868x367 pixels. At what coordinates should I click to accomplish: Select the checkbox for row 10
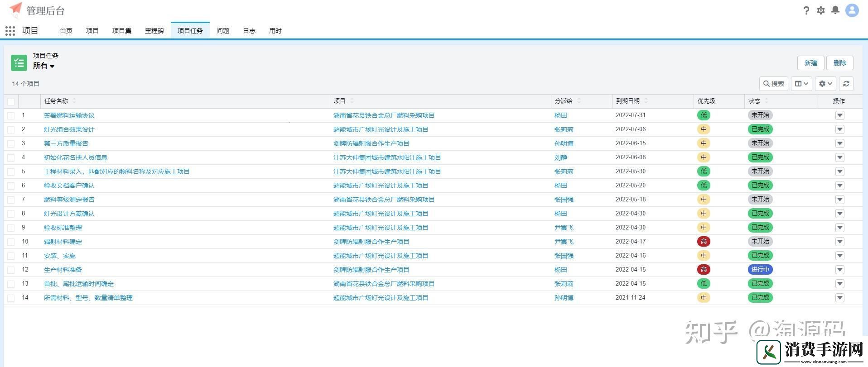(11, 242)
